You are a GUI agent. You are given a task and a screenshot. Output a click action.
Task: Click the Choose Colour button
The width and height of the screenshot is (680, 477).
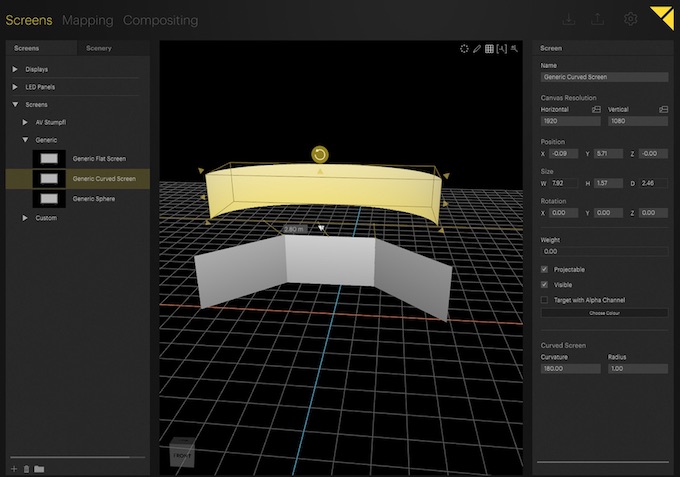(x=603, y=313)
